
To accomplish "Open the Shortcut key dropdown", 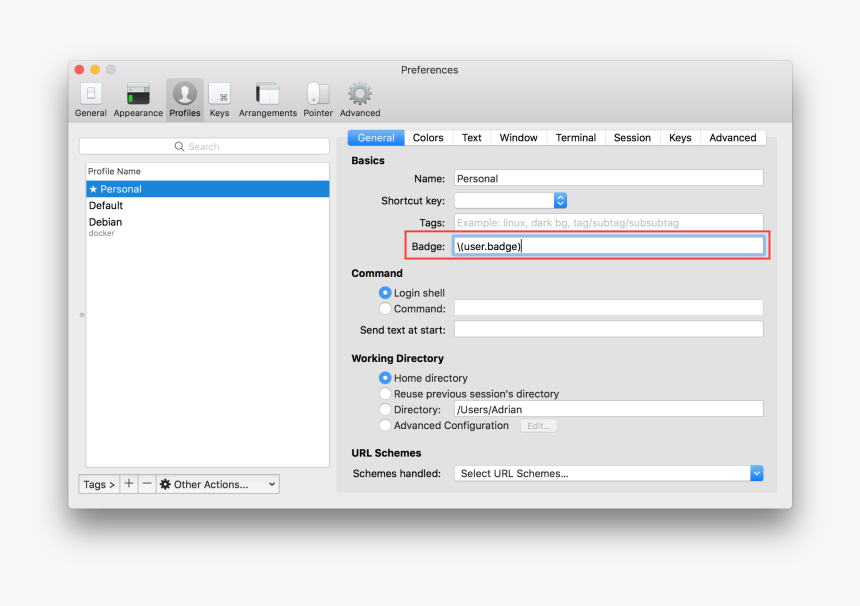I will click(511, 201).
